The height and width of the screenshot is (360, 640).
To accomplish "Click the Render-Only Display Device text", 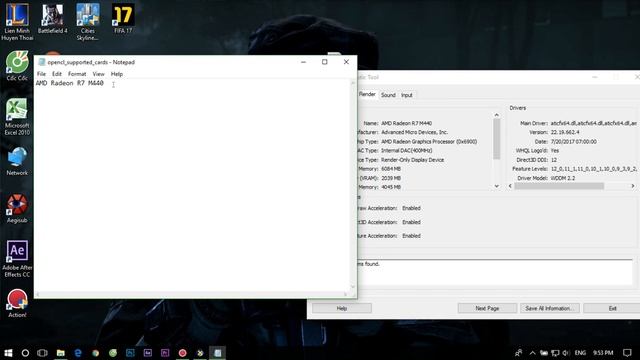I will pos(412,160).
